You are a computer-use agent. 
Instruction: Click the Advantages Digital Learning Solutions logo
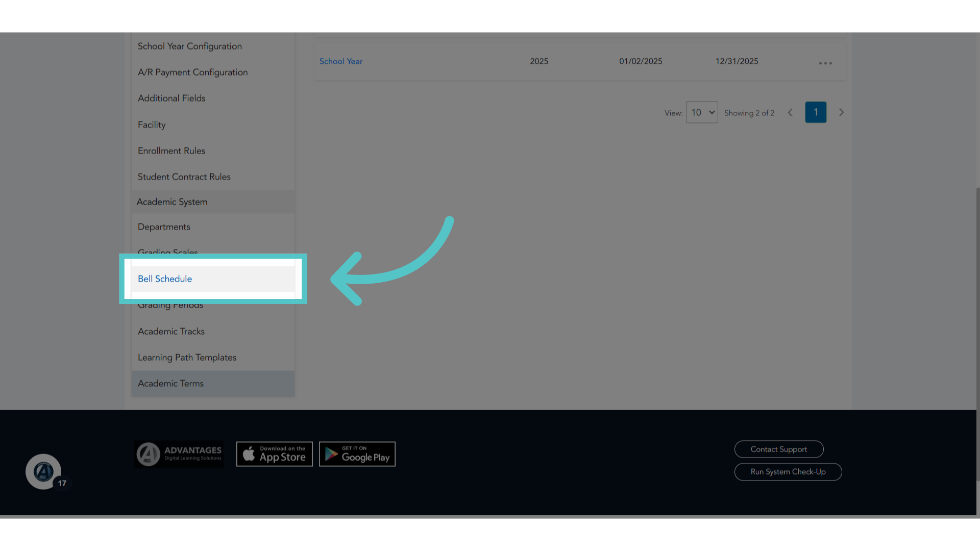pyautogui.click(x=179, y=454)
